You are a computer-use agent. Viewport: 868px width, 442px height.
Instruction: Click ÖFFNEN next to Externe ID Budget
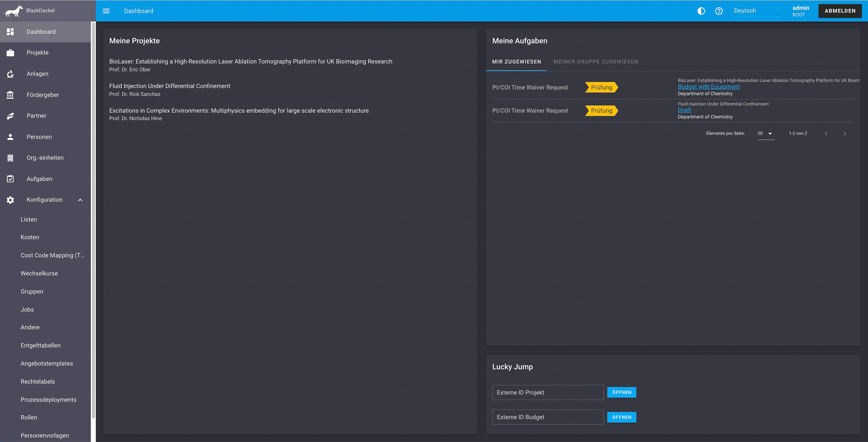pos(622,417)
